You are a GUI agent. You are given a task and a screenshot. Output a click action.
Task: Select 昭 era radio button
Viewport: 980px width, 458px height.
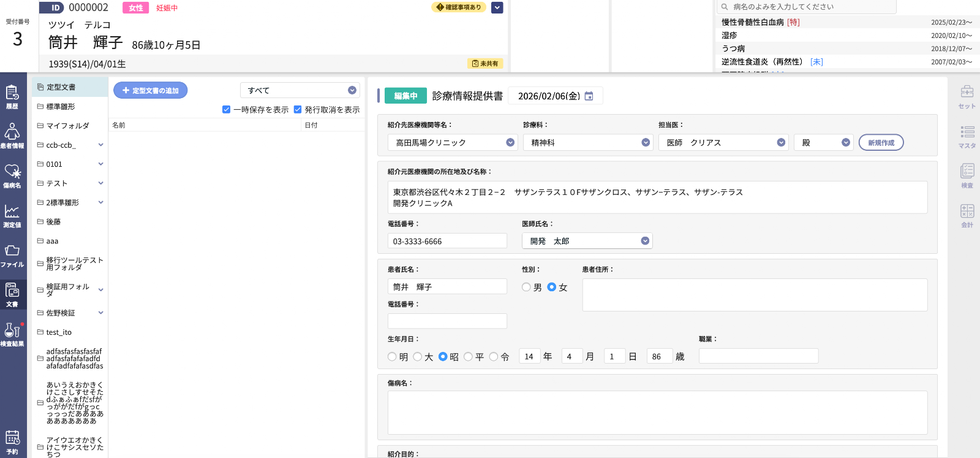click(x=443, y=356)
